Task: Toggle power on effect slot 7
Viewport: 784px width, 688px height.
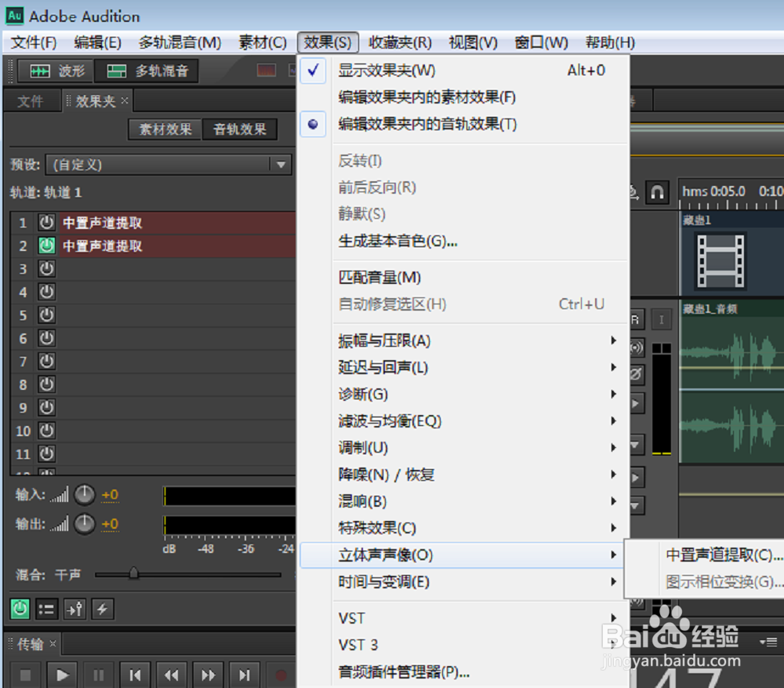Action: coord(46,361)
